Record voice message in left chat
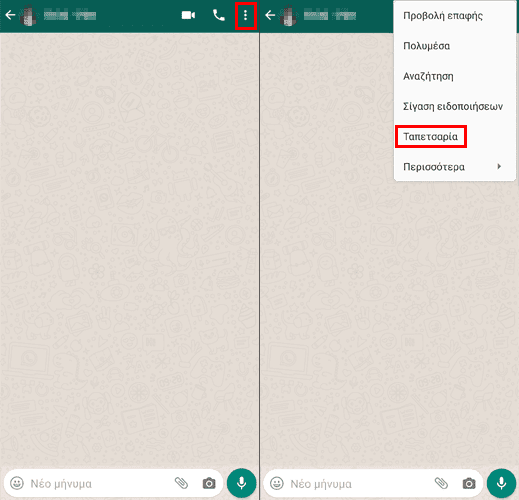The height and width of the screenshot is (500, 519). (x=241, y=483)
